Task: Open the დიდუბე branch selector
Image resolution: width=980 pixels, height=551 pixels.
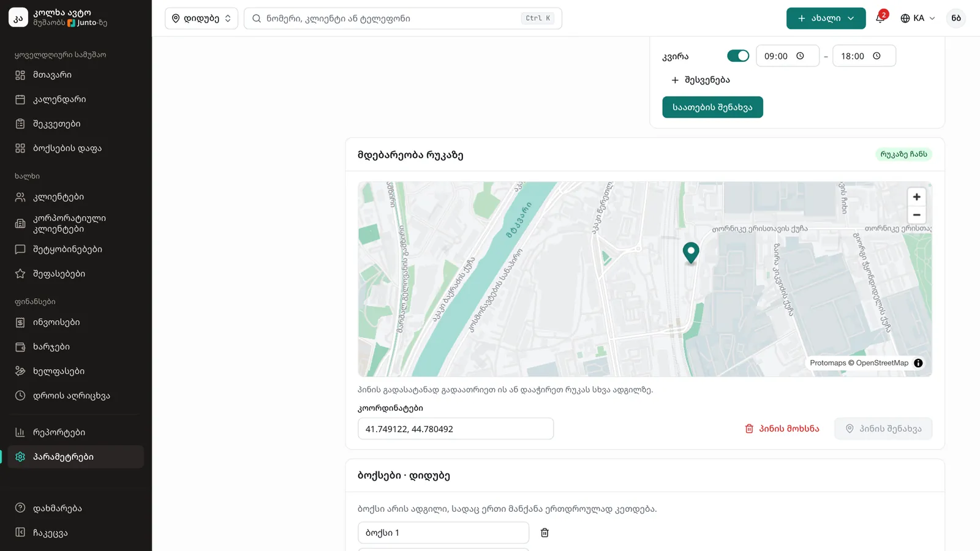Action: tap(202, 18)
